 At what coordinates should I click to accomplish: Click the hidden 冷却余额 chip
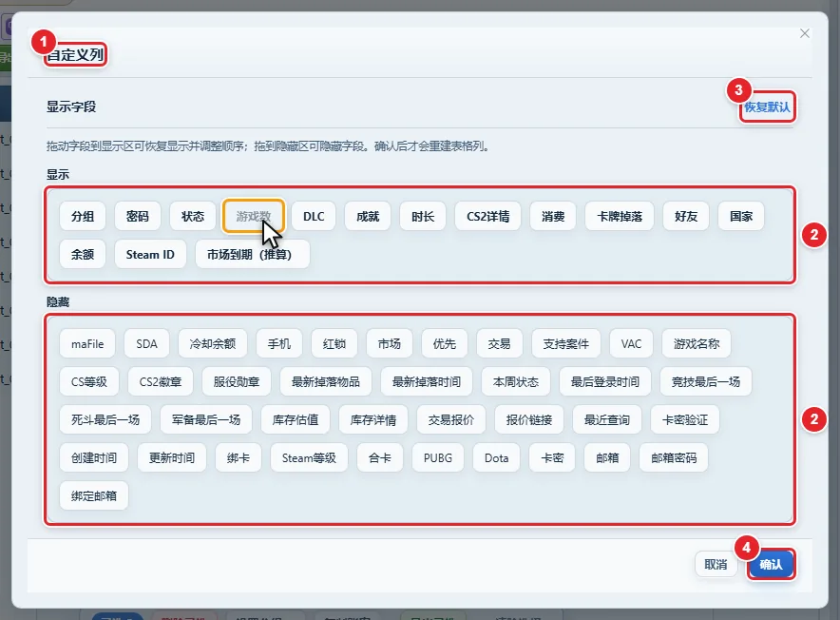tap(213, 344)
